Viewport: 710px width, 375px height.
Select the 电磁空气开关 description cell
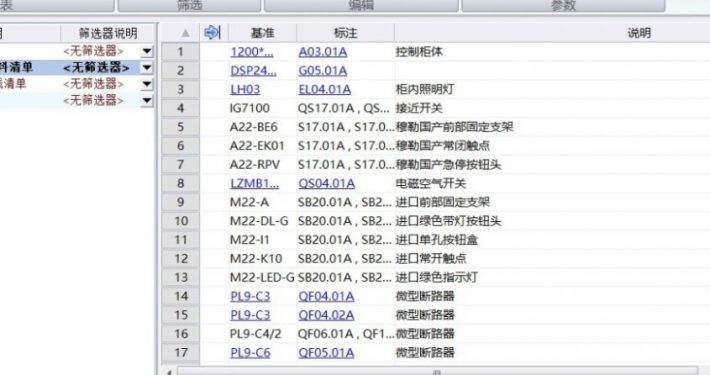(431, 183)
